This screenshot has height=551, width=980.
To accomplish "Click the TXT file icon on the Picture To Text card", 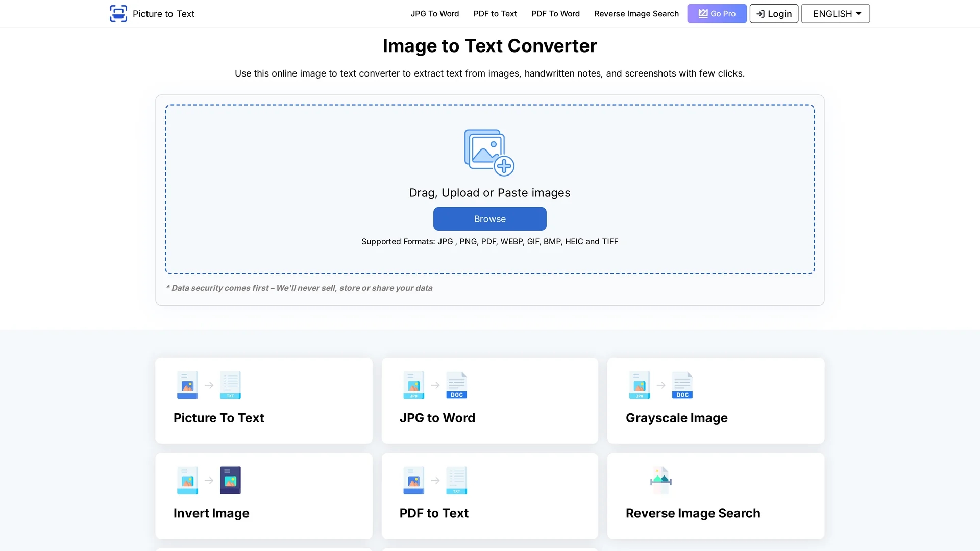I will [230, 385].
